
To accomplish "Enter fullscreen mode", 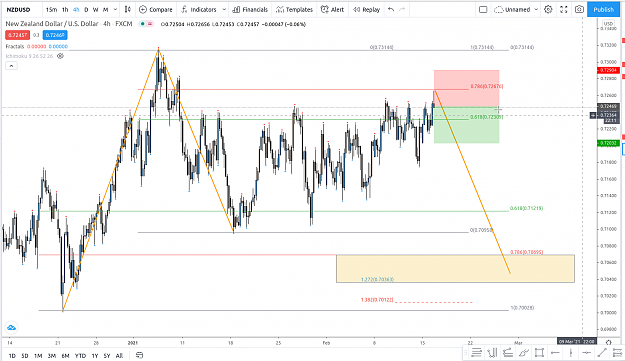I will [x=564, y=10].
